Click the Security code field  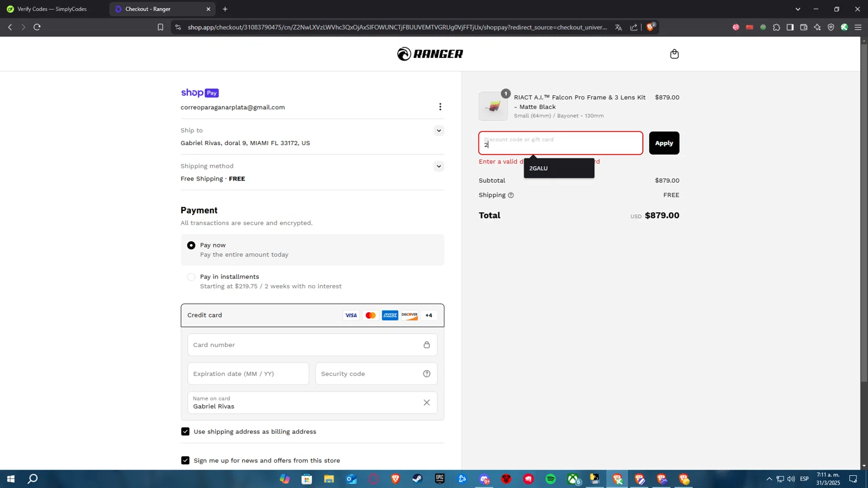point(376,374)
